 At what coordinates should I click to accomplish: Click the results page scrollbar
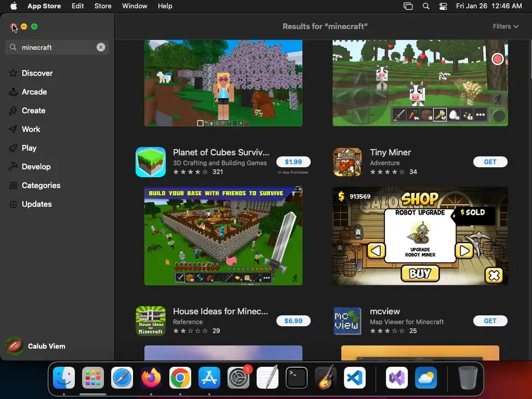[x=530, y=60]
